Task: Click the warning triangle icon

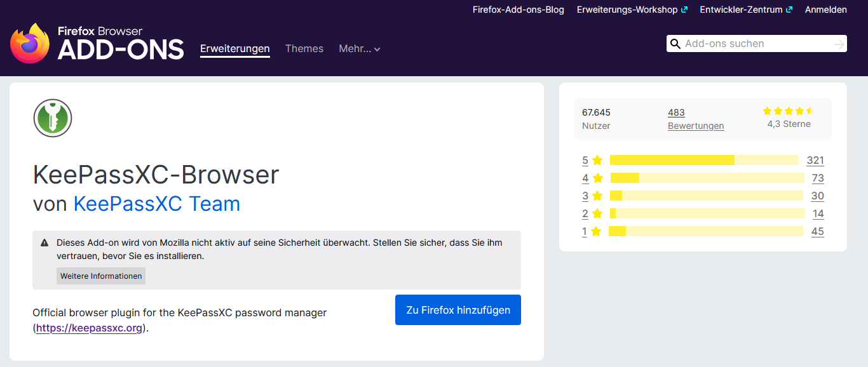Action: coord(44,243)
